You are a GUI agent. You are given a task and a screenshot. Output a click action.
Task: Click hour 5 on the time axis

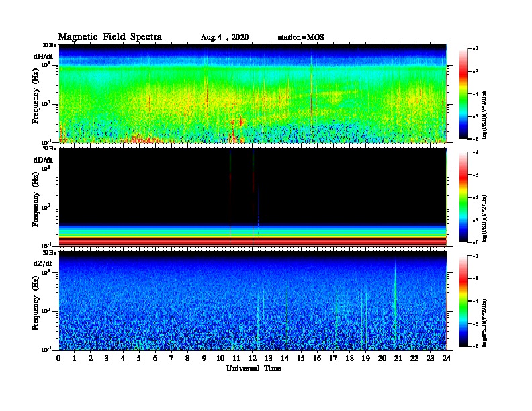click(139, 358)
